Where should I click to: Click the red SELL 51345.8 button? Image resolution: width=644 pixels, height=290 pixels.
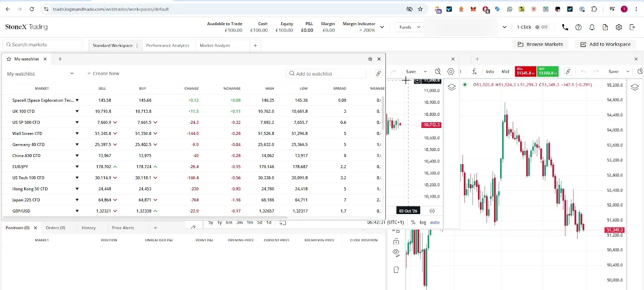[526, 71]
